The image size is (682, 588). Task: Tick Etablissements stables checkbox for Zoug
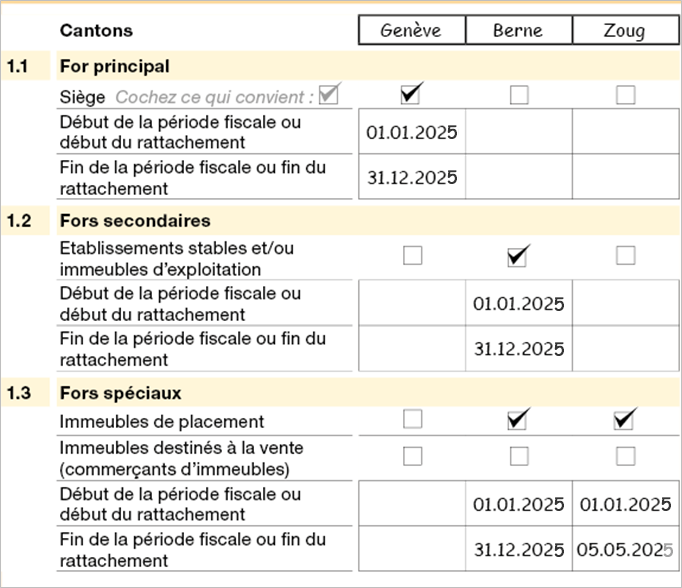(x=625, y=256)
